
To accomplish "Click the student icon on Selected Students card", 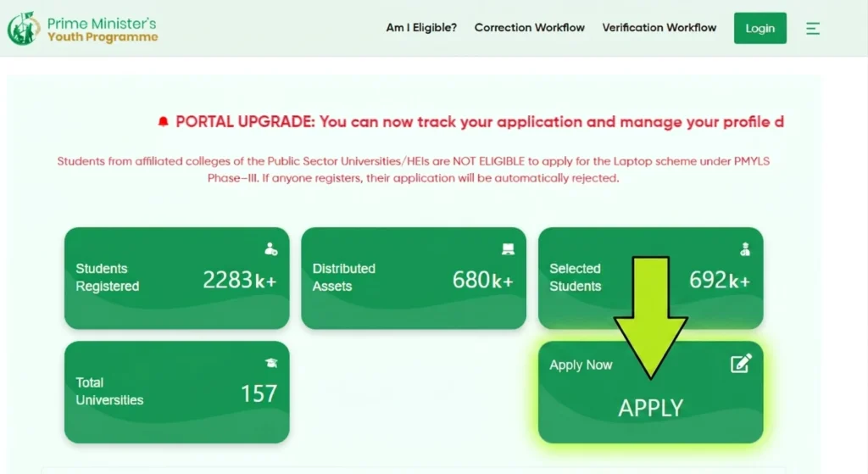I will [x=745, y=249].
